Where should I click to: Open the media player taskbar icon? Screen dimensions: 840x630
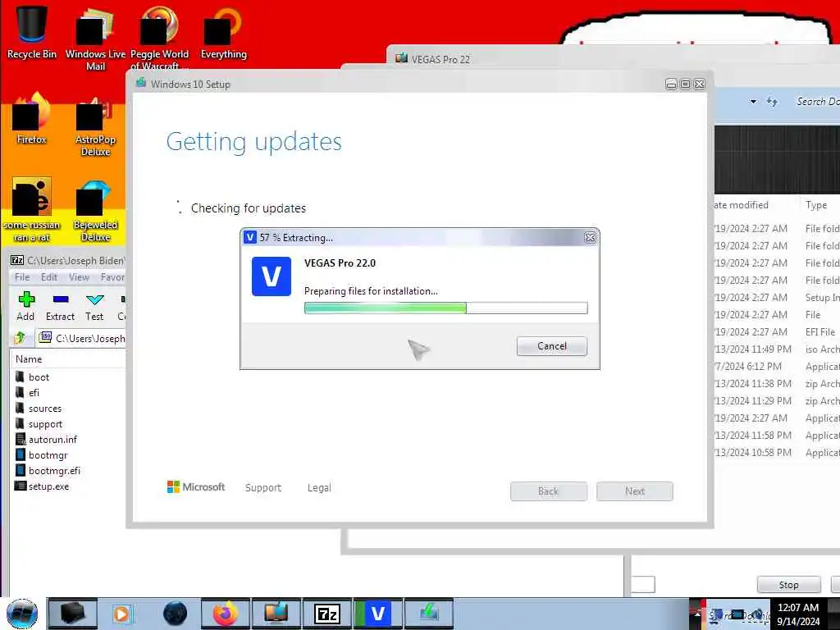[x=121, y=614]
